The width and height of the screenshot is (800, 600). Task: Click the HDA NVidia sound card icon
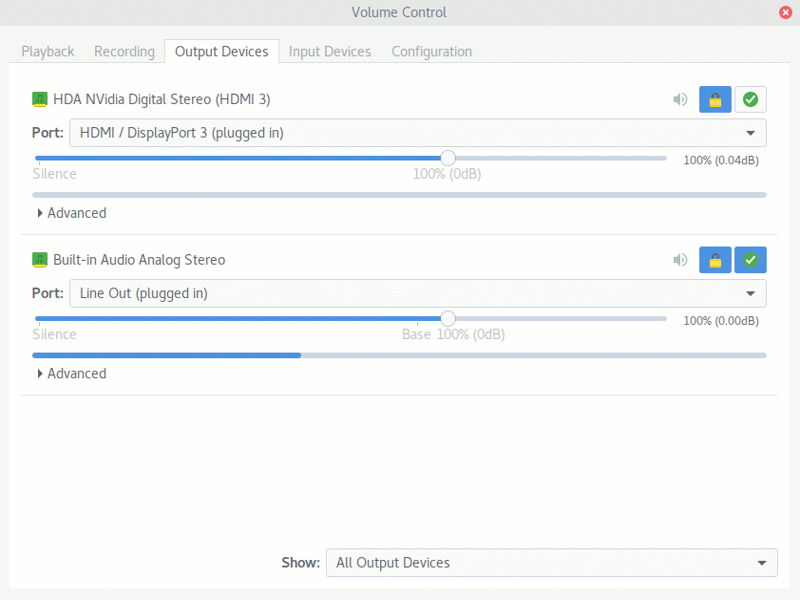[x=40, y=99]
